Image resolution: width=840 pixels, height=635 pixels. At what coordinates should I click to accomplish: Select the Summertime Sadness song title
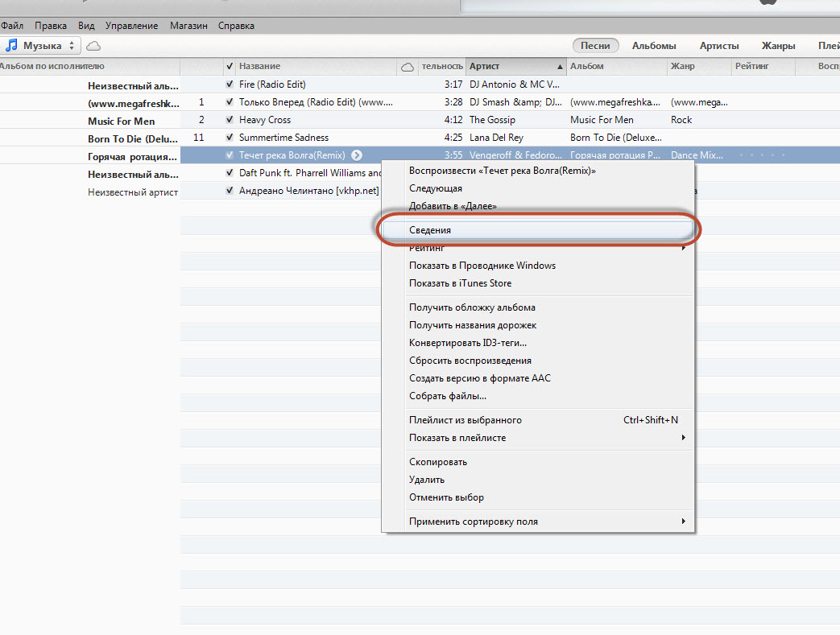tap(284, 137)
